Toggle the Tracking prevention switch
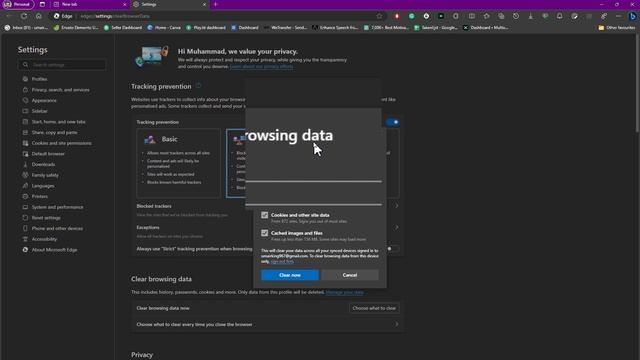This screenshot has width=640, height=360. (x=393, y=122)
